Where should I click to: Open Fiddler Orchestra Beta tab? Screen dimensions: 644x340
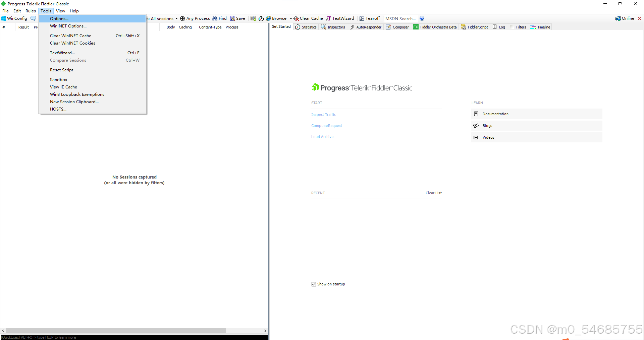(435, 27)
